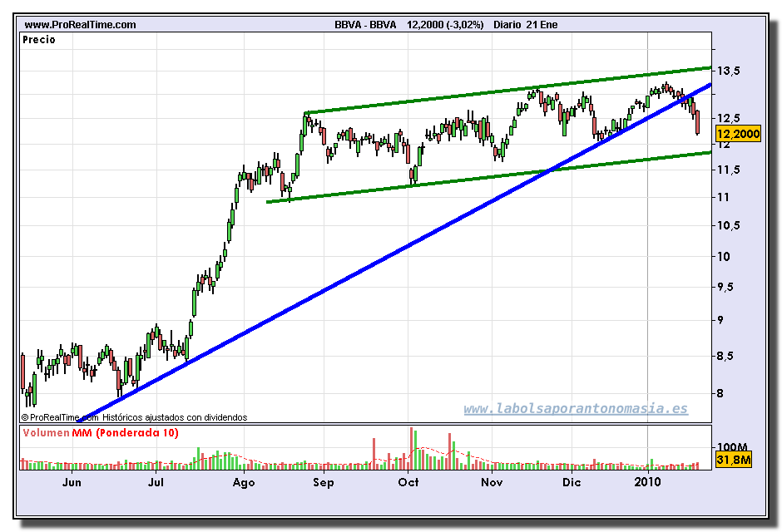The height and width of the screenshot is (532, 782).
Task: Click the 9 price axis label
Action: pos(720,320)
